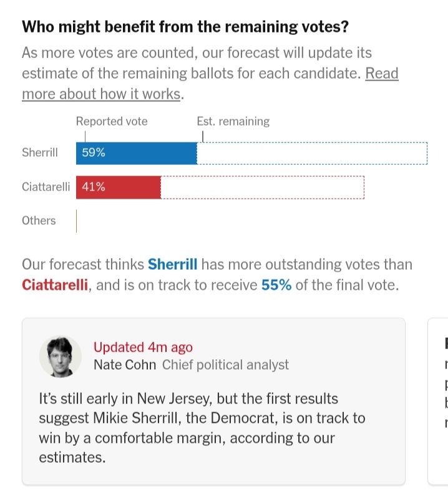Click the Ciattarelli row label in chart

(46, 186)
